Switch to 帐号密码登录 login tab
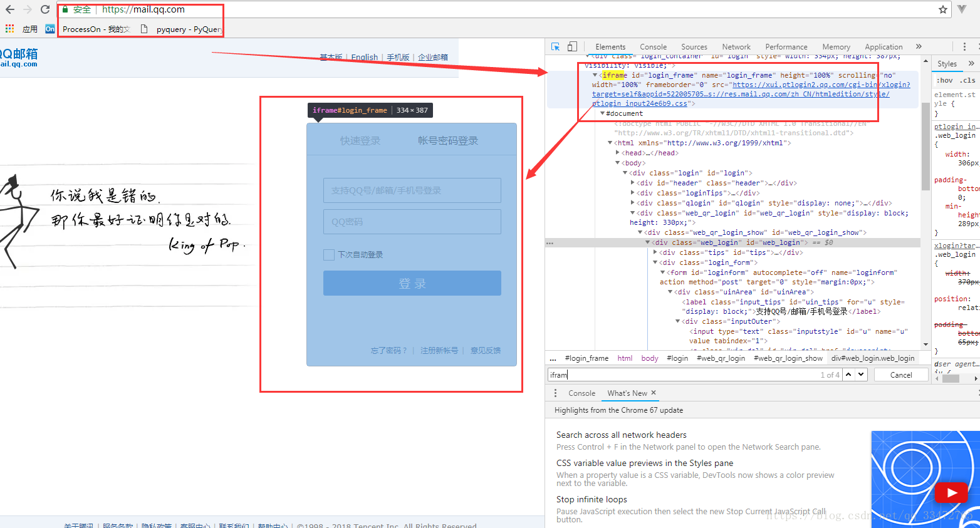Screen dimensions: 980x528 [448, 141]
